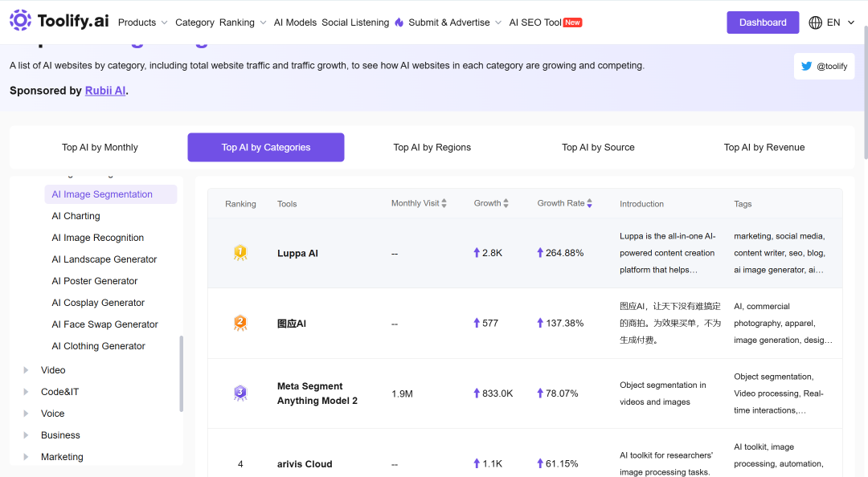Open the Submit & Advertise dropdown
Image resolution: width=868 pixels, height=477 pixels.
(x=455, y=22)
